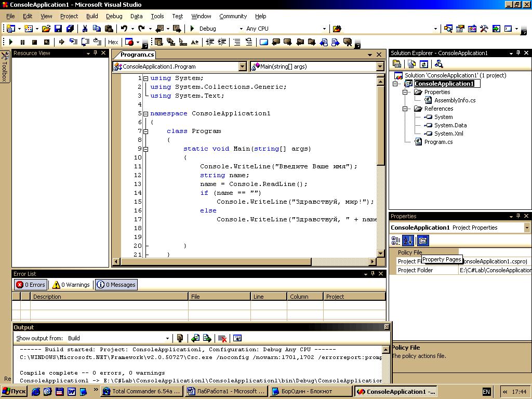This screenshot has height=399, width=532.
Task: Click the editor horizontal scrollbar thumb
Action: click(x=216, y=262)
